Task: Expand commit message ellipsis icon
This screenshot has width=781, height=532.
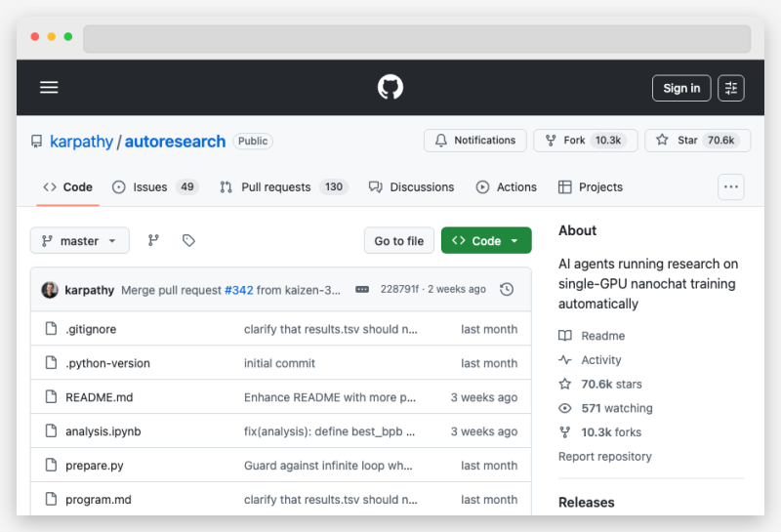Action: (x=362, y=290)
